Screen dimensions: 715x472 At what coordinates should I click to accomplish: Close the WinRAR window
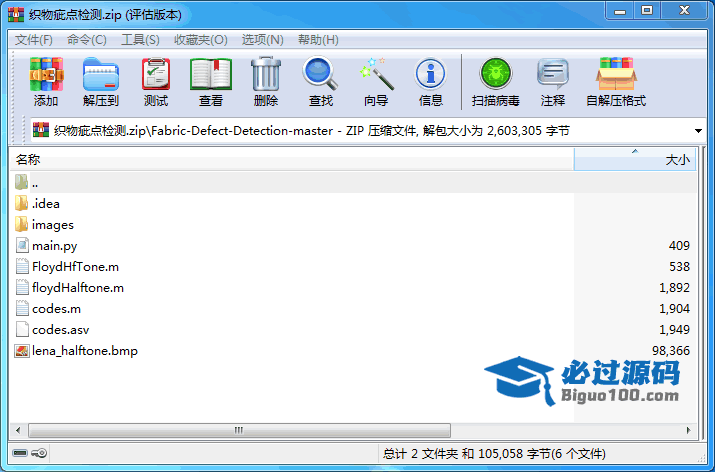point(684,11)
